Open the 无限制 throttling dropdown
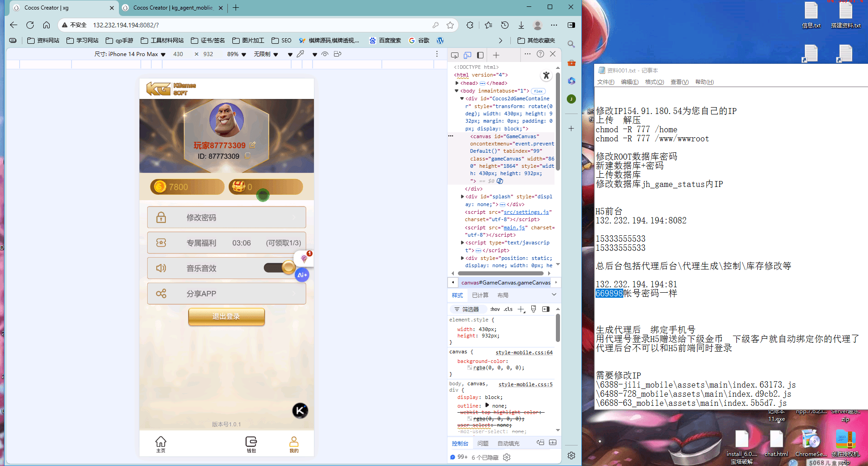 266,54
